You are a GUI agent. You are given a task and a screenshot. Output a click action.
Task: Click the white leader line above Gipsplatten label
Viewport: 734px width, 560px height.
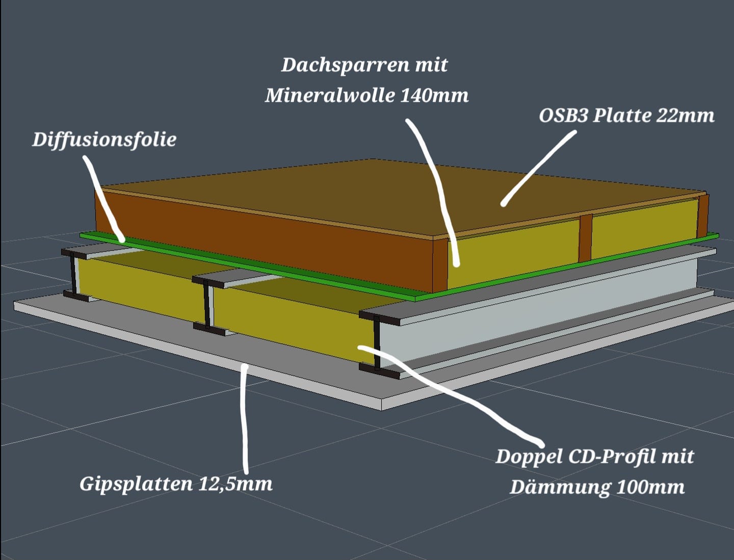245,418
